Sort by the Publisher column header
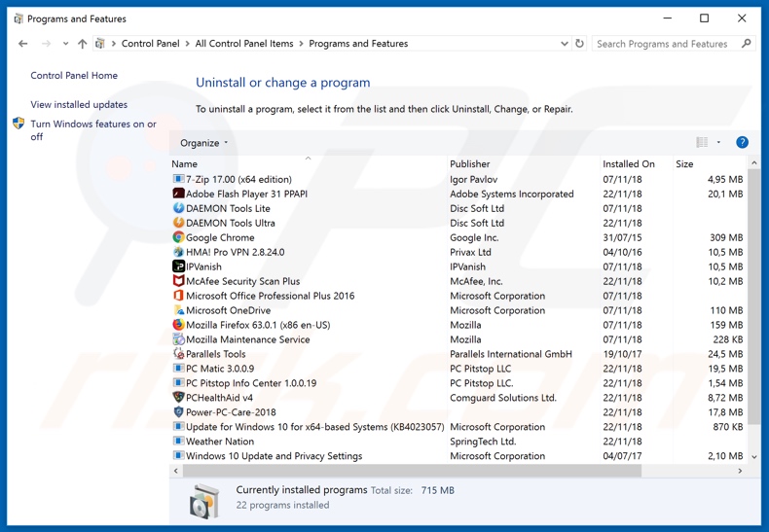Viewport: 769px width, 532px height. [470, 164]
